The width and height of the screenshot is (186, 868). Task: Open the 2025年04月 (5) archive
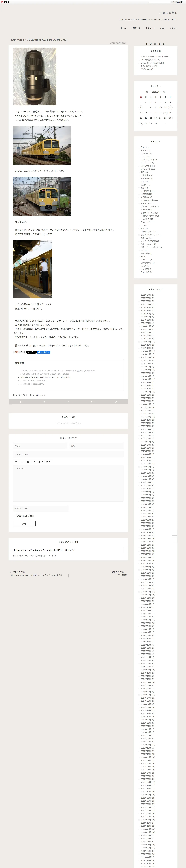click(147, 295)
